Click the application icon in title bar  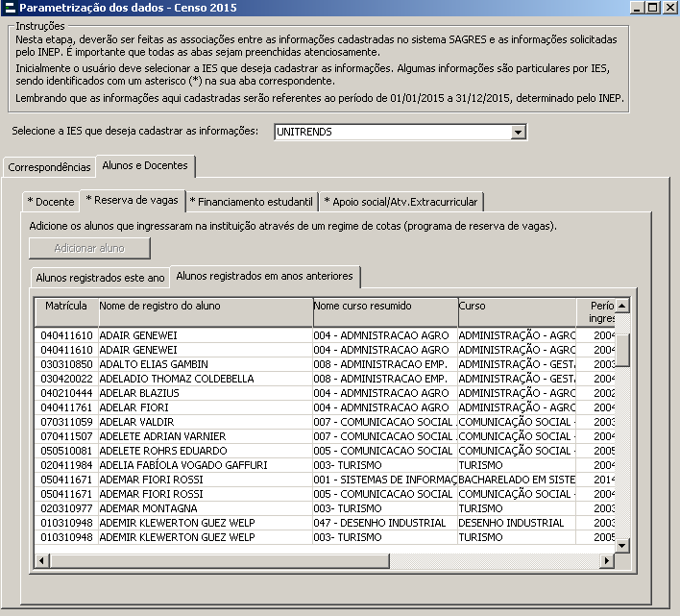10,8
